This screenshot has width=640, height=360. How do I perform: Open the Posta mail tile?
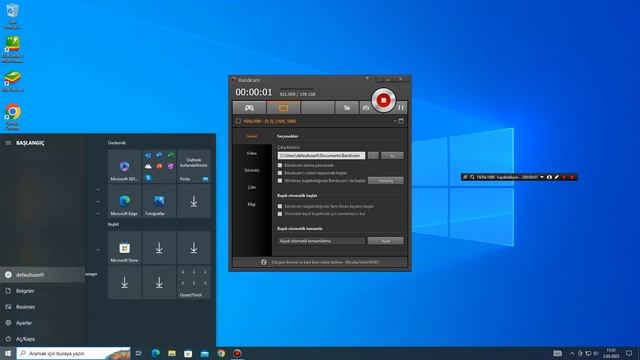click(x=194, y=166)
